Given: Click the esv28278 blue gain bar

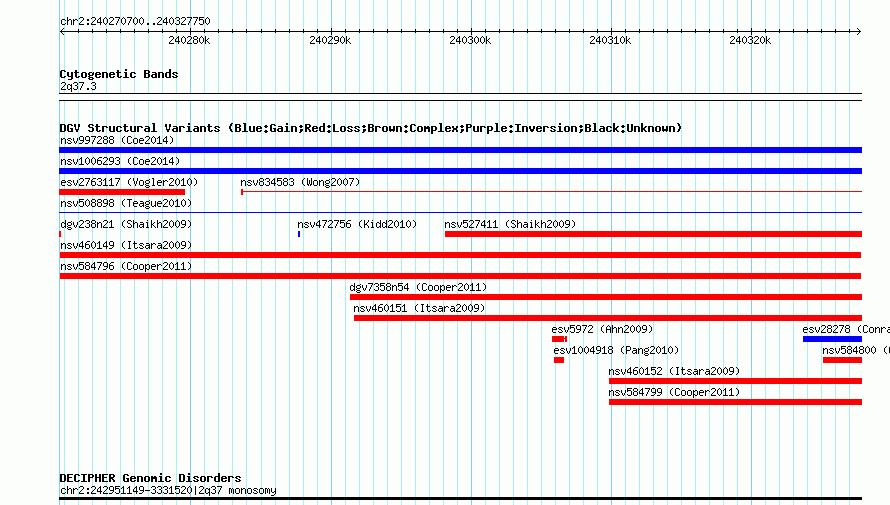Looking at the screenshot, I should 832,339.
